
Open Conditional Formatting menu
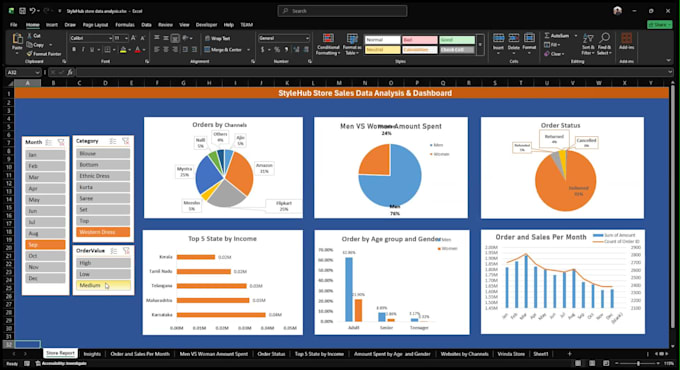point(328,44)
